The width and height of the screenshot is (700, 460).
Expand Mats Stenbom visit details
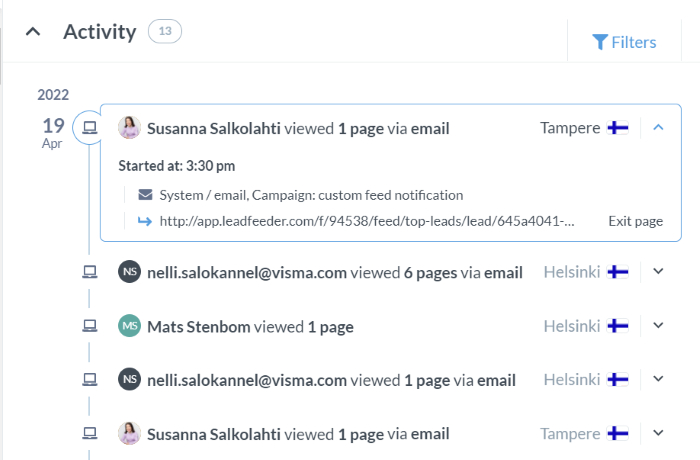pyautogui.click(x=658, y=325)
